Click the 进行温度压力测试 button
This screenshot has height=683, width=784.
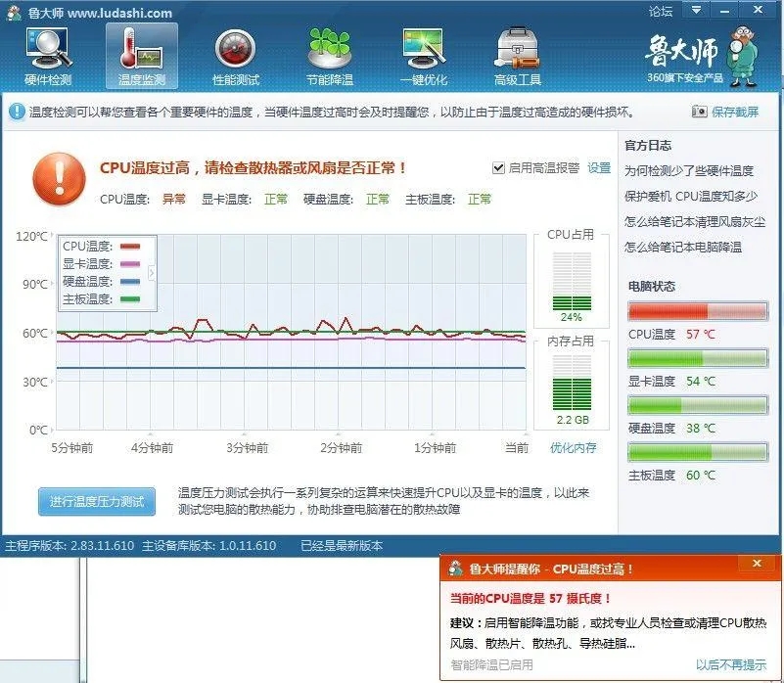pos(97,501)
